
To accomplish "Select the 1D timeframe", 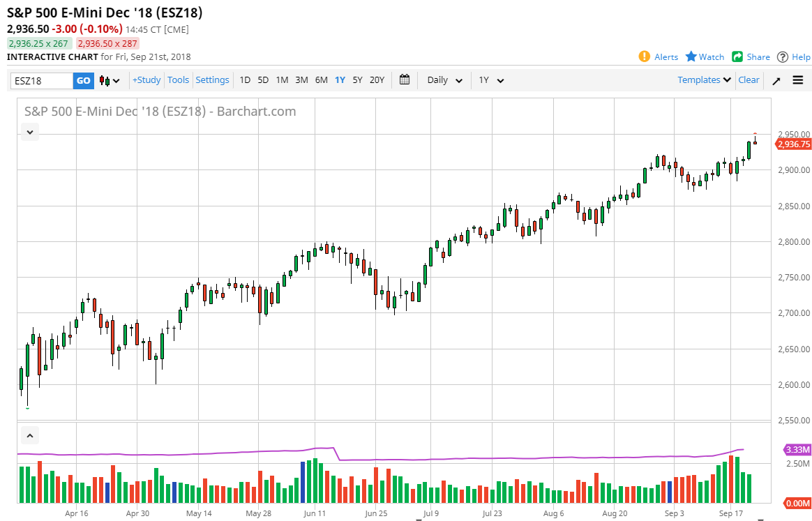I will point(245,80).
